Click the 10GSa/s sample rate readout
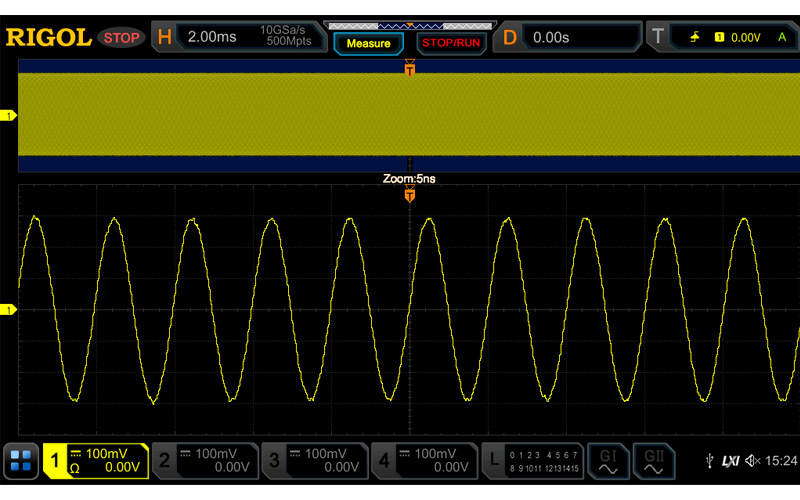This screenshot has height=500, width=800. (x=282, y=30)
